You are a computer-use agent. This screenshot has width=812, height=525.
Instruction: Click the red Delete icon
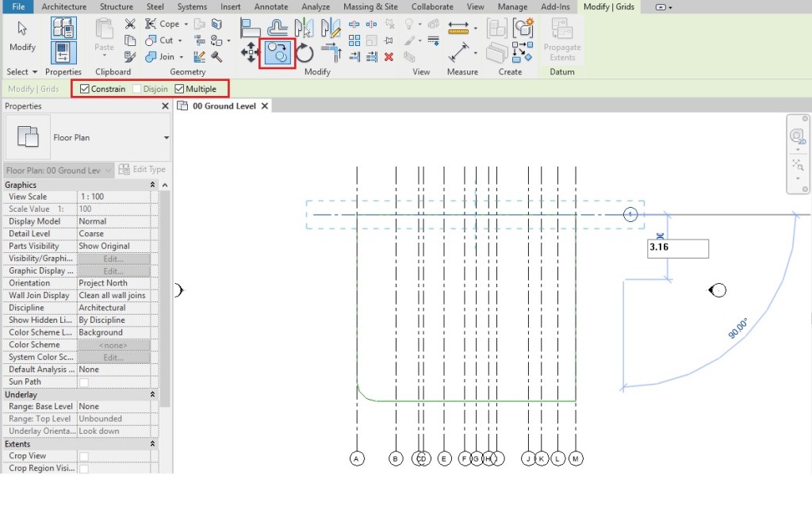[x=389, y=56]
